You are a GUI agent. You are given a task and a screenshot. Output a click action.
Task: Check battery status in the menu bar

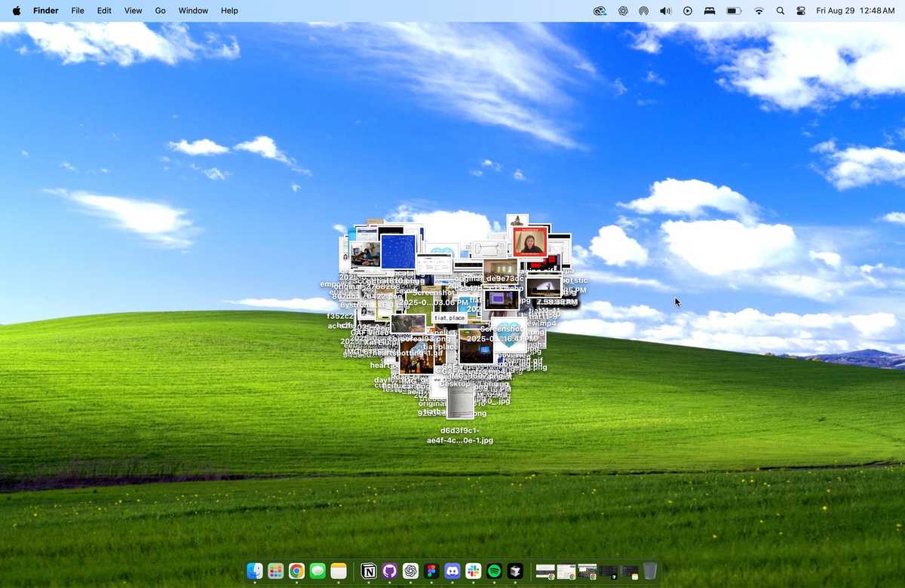pyautogui.click(x=732, y=11)
